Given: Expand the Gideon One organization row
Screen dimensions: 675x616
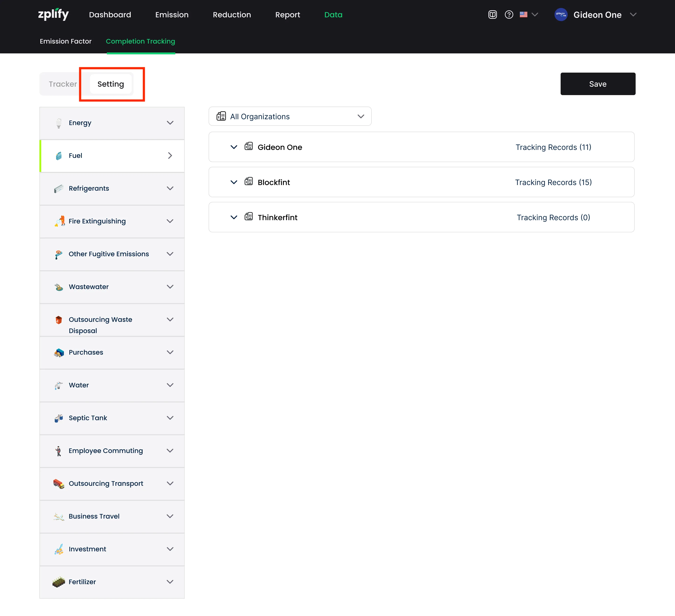Looking at the screenshot, I should 234,147.
